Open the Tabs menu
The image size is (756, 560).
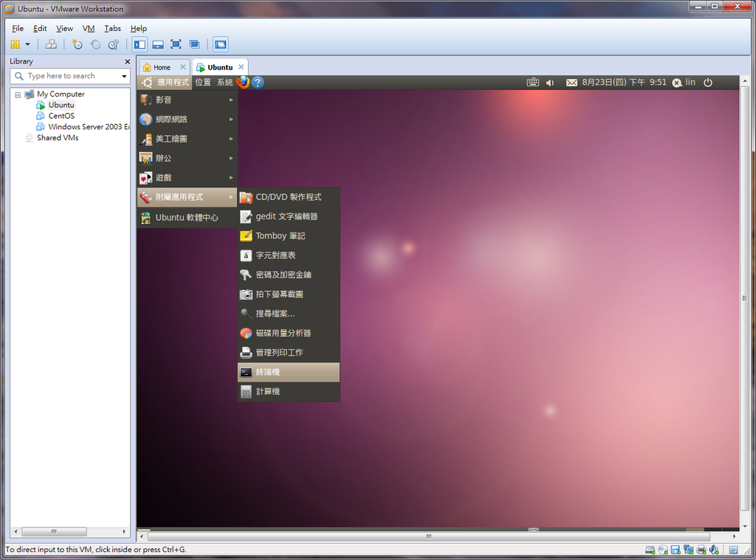click(112, 29)
